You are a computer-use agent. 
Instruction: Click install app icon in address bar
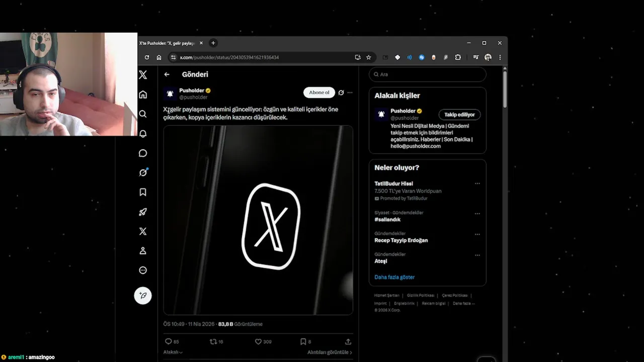click(358, 57)
